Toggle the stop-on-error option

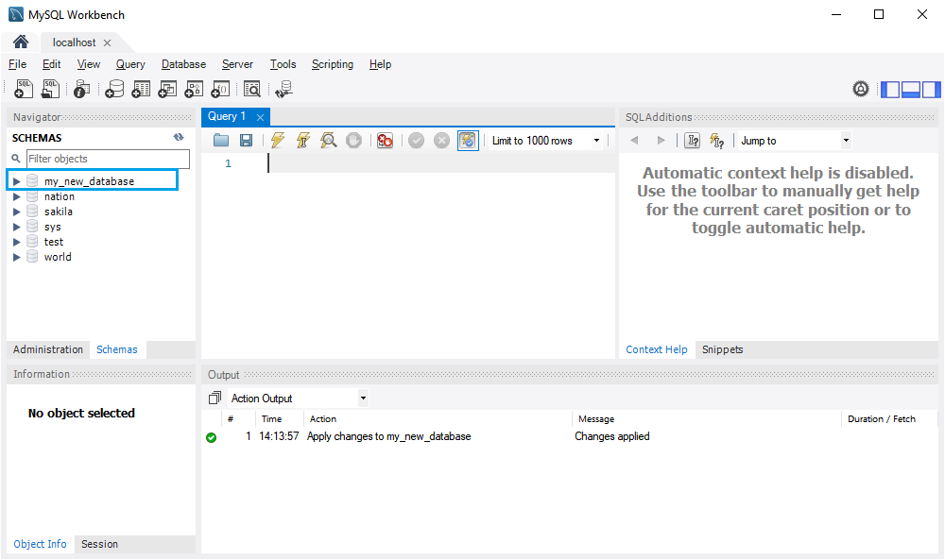tap(385, 140)
